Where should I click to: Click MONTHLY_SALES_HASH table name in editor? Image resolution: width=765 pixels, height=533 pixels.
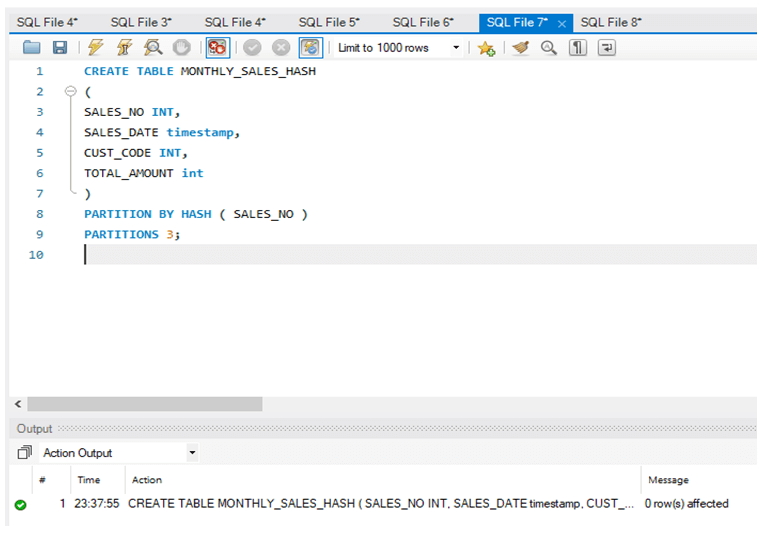[248, 71]
